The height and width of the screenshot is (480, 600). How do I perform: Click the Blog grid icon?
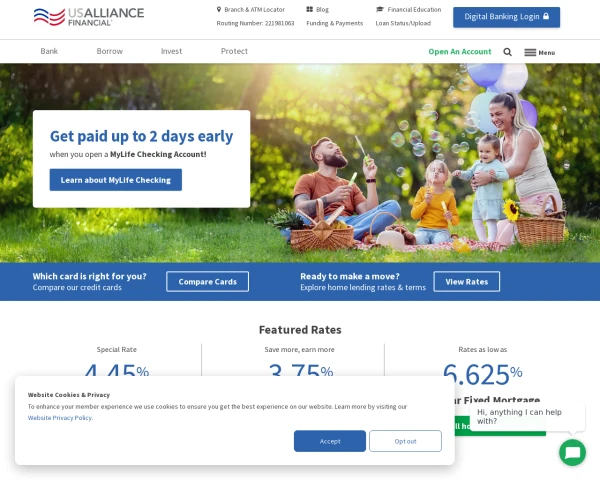(310, 9)
